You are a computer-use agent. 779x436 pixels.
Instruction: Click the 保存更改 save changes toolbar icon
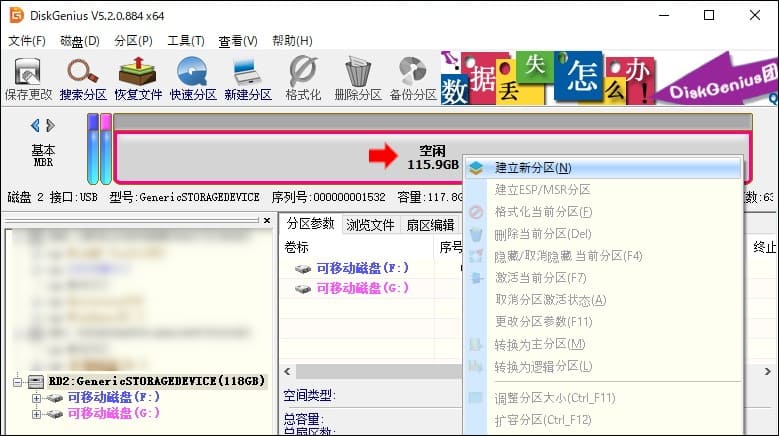[x=28, y=78]
